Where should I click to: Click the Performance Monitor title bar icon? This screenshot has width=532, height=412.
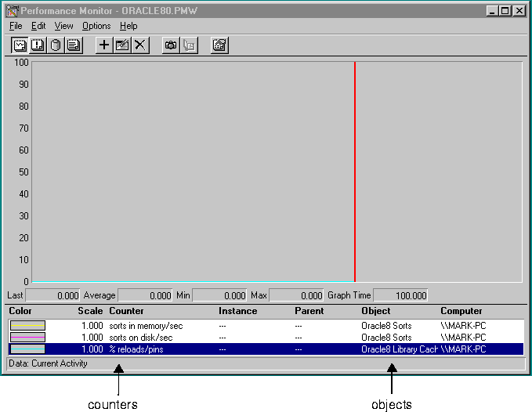12,11
